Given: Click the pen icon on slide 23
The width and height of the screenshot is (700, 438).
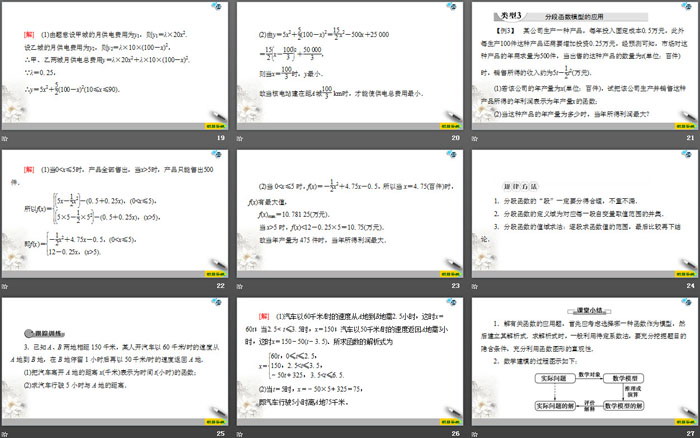Looking at the screenshot, I should pyautogui.click(x=453, y=264).
